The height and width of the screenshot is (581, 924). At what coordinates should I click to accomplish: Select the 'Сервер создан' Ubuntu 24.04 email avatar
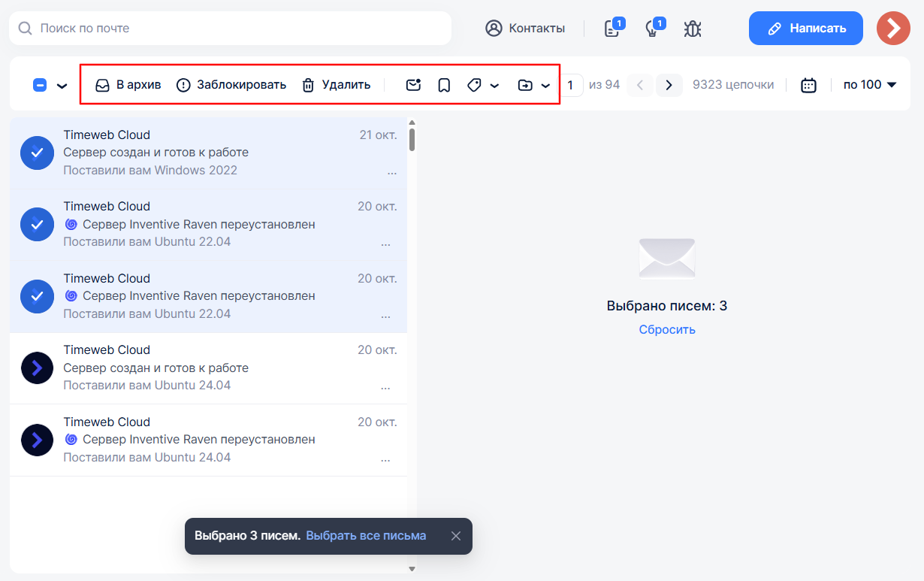37,368
